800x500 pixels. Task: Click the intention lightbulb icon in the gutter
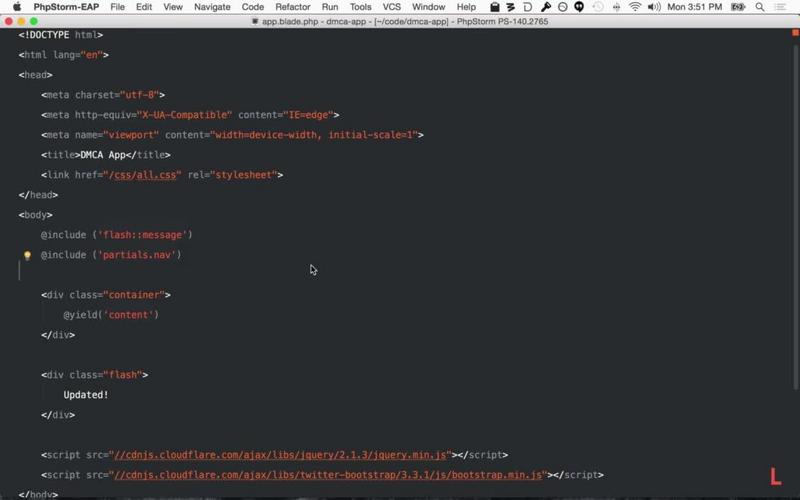pyautogui.click(x=28, y=256)
